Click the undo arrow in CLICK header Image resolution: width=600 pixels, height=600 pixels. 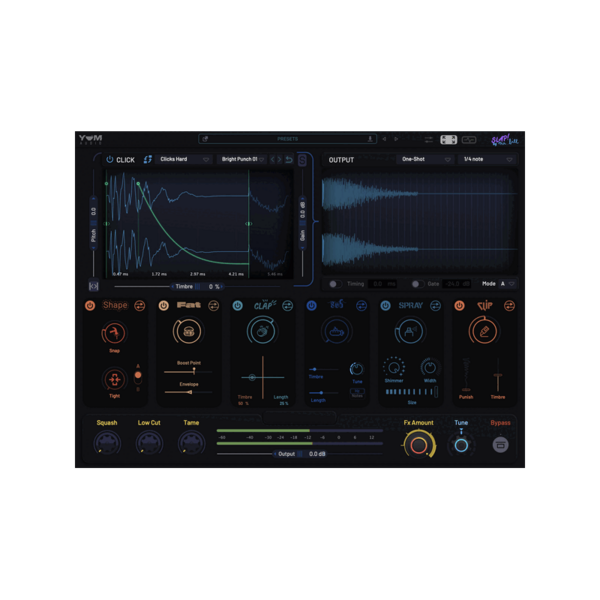[289, 160]
